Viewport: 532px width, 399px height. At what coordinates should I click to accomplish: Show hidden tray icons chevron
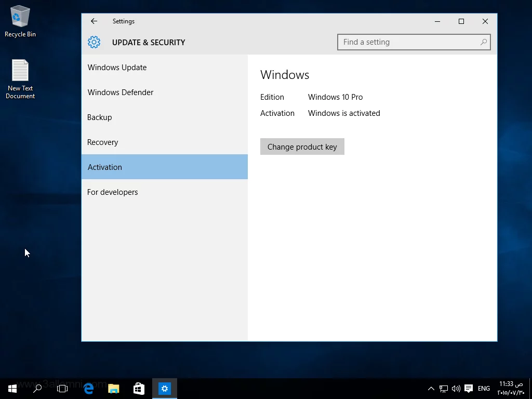tap(431, 388)
